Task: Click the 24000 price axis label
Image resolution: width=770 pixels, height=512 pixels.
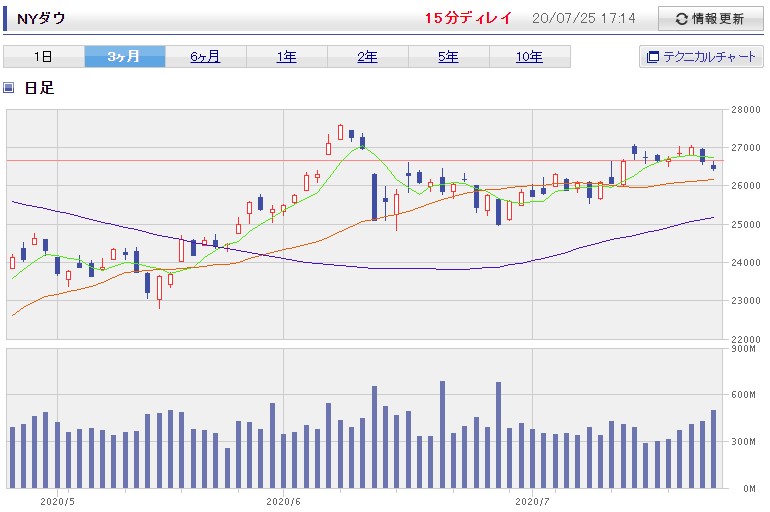Action: point(746,263)
